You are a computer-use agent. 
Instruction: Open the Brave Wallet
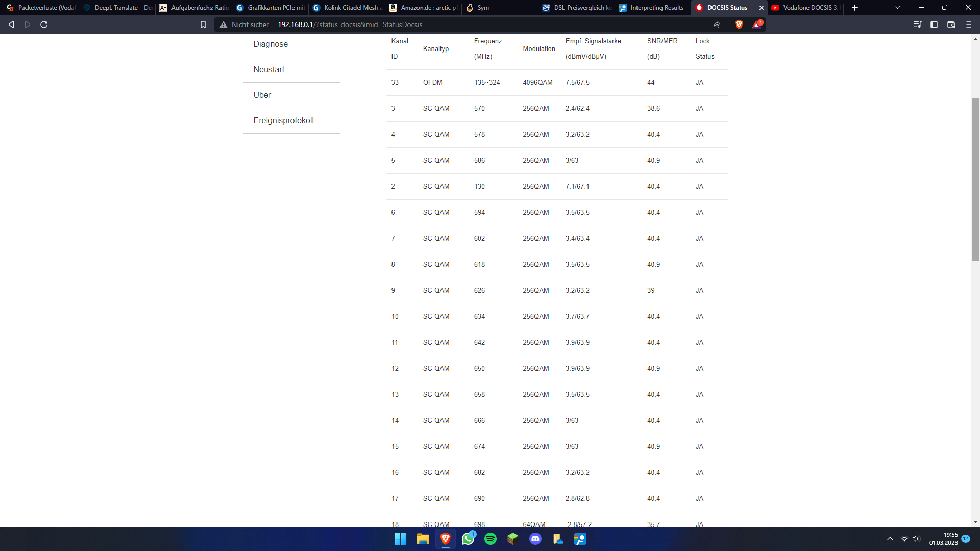pyautogui.click(x=951, y=24)
